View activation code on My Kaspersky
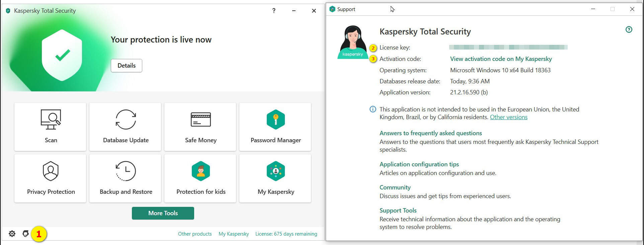 [501, 59]
